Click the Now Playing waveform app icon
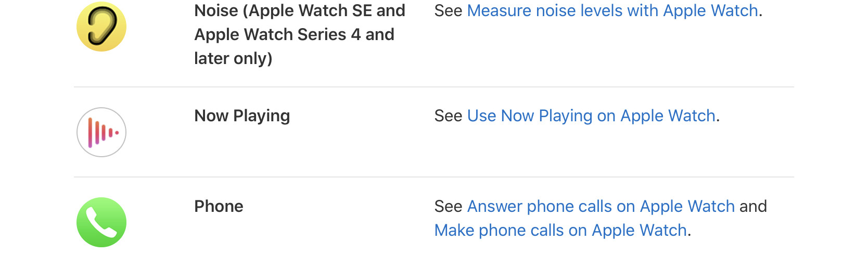Image resolution: width=868 pixels, height=266 pixels. (101, 132)
